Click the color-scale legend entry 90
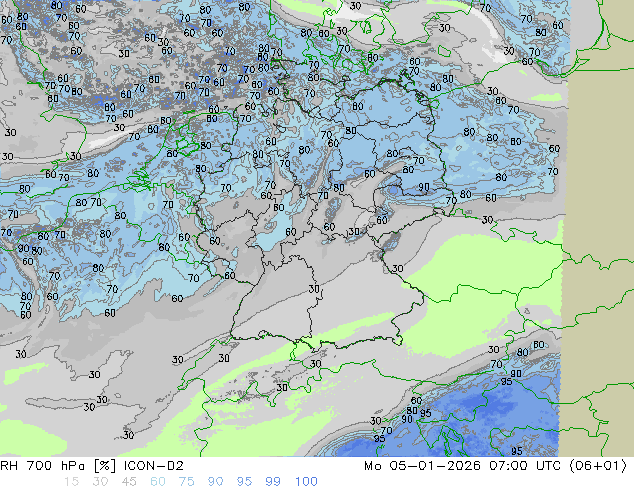The height and width of the screenshot is (490, 634). pyautogui.click(x=215, y=482)
